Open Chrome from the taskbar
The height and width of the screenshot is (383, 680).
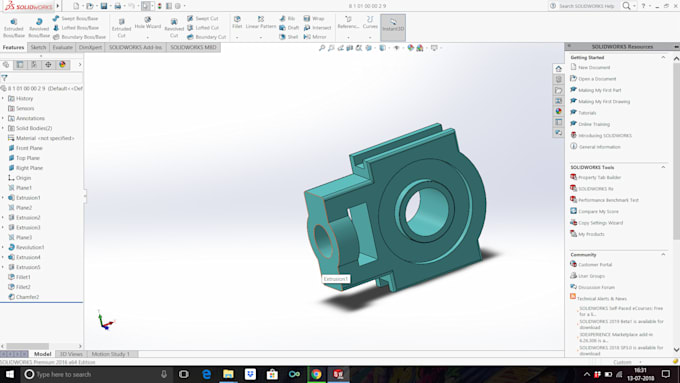[x=316, y=374]
